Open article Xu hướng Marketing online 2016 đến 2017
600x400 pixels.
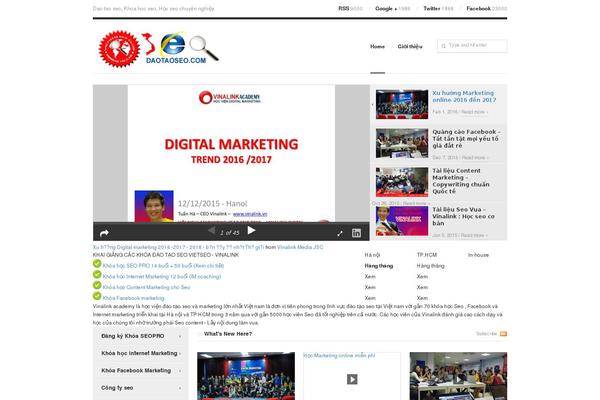tap(464, 96)
